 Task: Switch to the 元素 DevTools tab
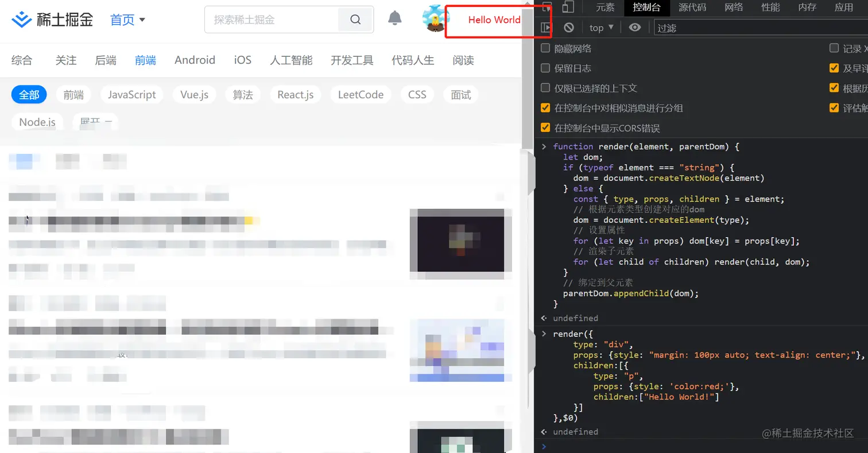coord(605,7)
